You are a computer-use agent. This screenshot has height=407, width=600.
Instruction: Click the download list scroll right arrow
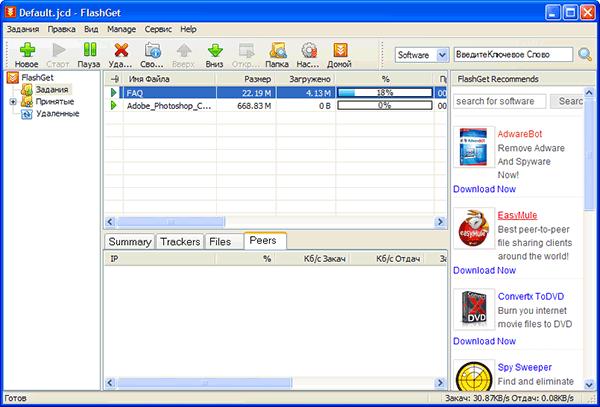(x=440, y=221)
